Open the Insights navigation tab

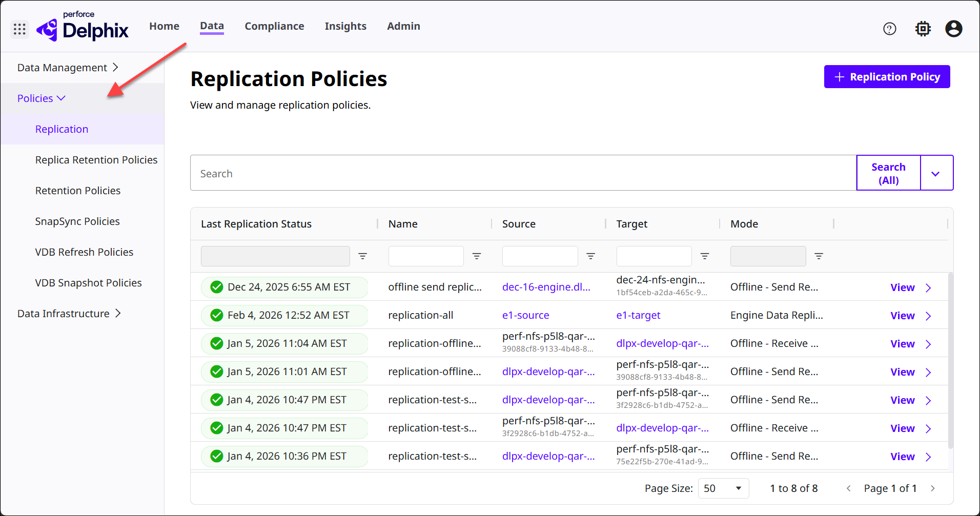tap(345, 26)
